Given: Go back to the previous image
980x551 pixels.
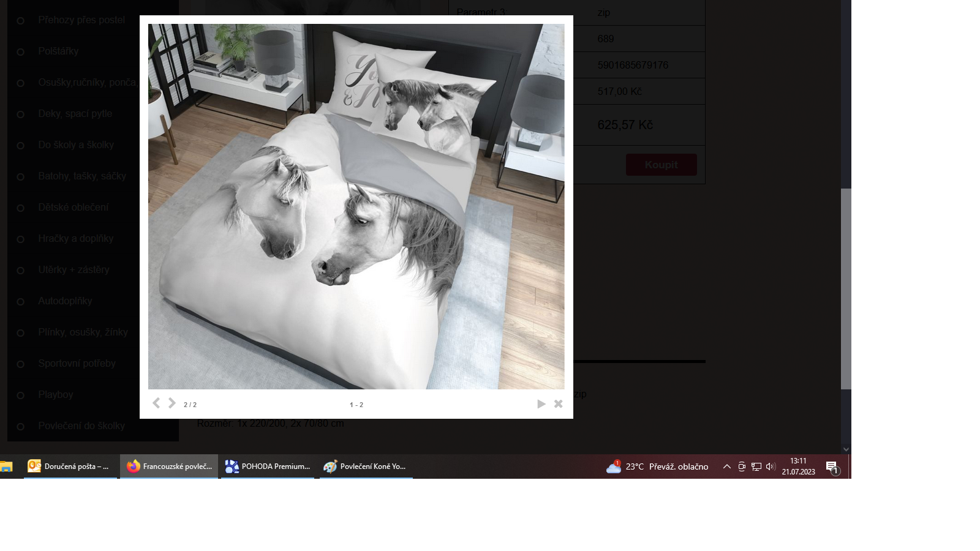Looking at the screenshot, I should point(156,403).
